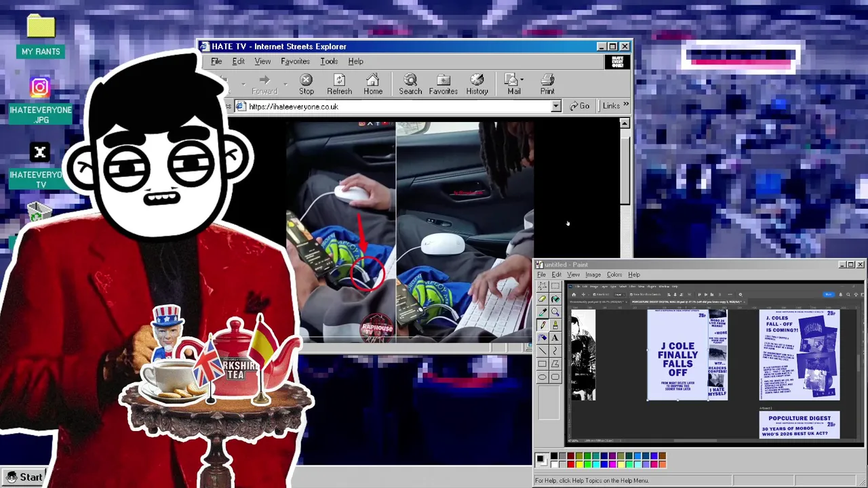Choose the Airbrush spray can tool

(x=542, y=338)
